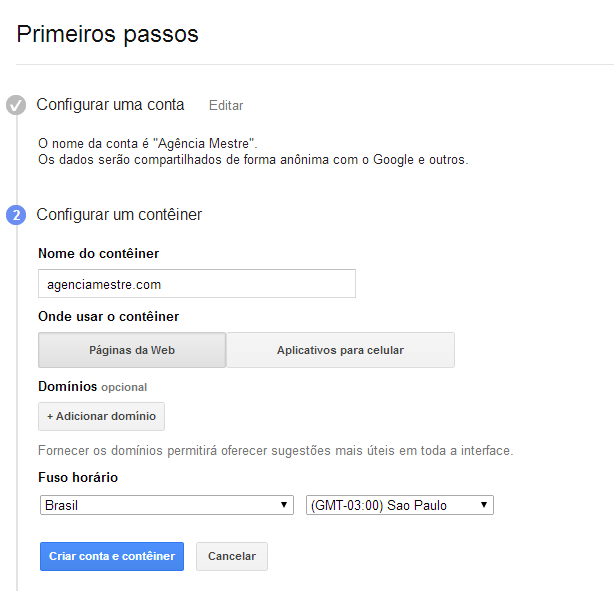Click the Domínios opcional label

tap(92, 386)
